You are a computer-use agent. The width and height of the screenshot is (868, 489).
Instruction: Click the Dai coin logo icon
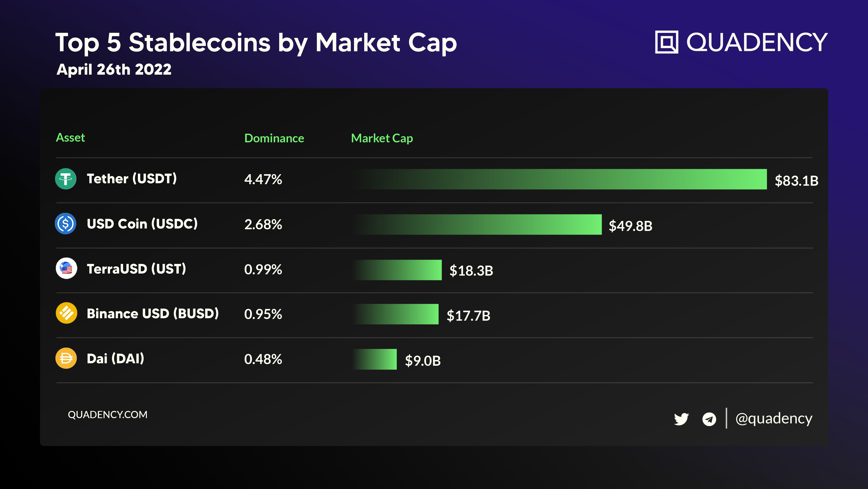pos(66,358)
